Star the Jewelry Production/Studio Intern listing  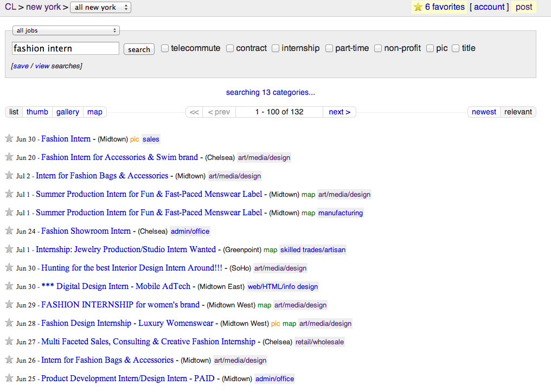point(9,249)
